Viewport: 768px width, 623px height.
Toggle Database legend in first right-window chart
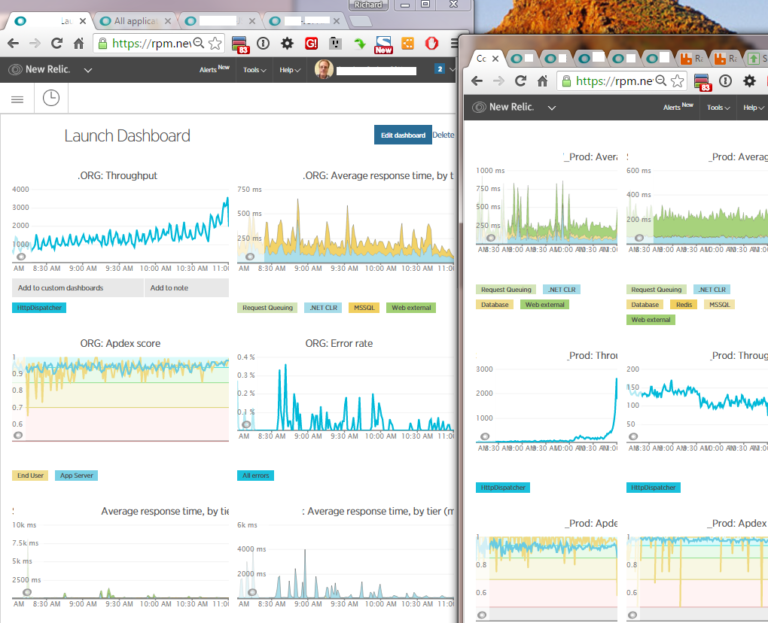(494, 305)
